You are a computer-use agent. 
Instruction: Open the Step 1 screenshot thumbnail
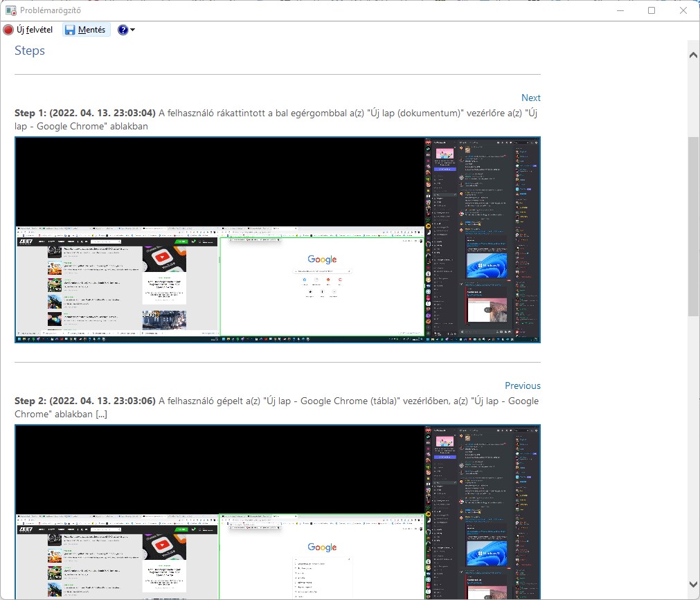pyautogui.click(x=277, y=239)
